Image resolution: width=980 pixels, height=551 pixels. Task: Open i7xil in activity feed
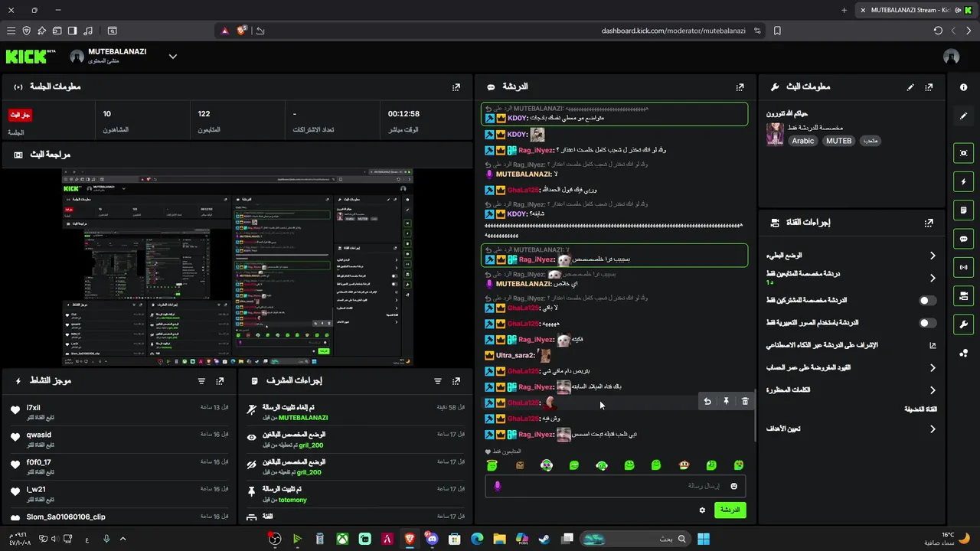pos(33,408)
